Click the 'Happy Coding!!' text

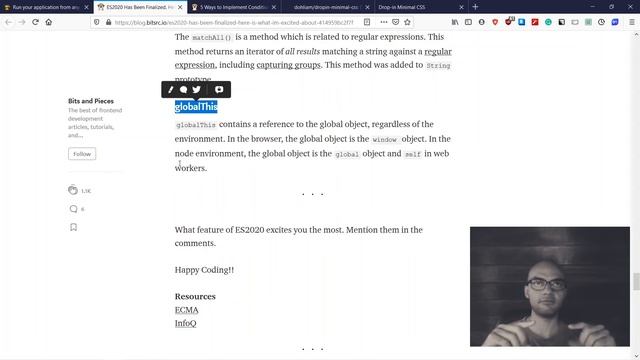click(204, 270)
